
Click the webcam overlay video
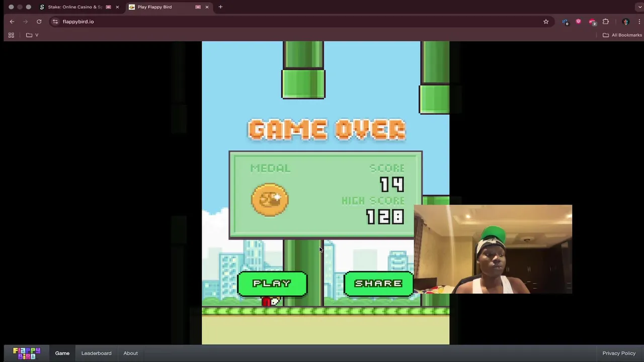point(493,249)
